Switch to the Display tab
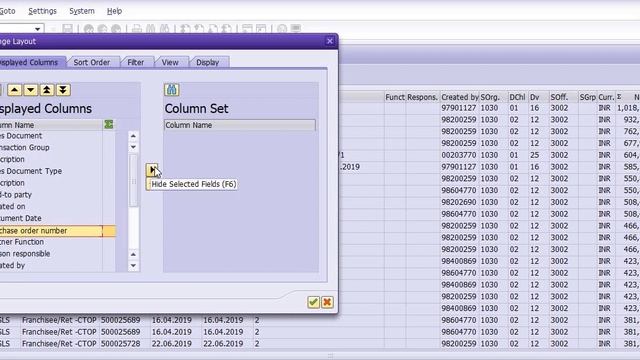The image size is (640, 360). tap(208, 62)
